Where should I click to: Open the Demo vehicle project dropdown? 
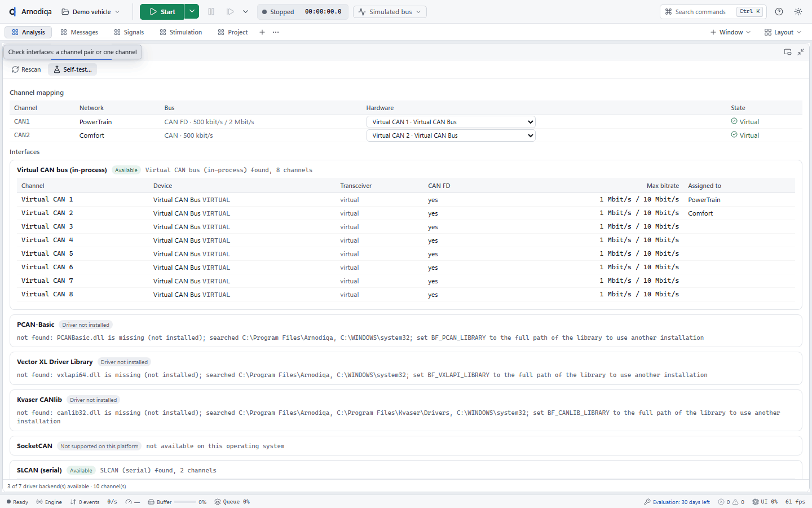tap(91, 12)
